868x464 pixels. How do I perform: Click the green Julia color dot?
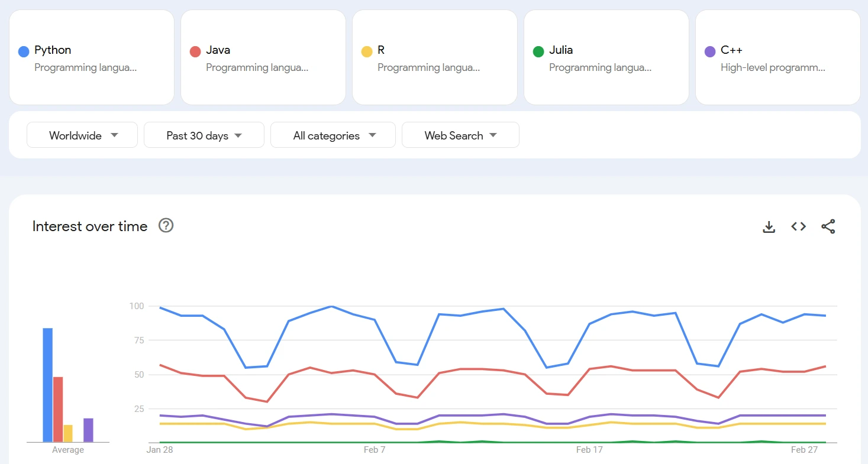pyautogui.click(x=538, y=52)
